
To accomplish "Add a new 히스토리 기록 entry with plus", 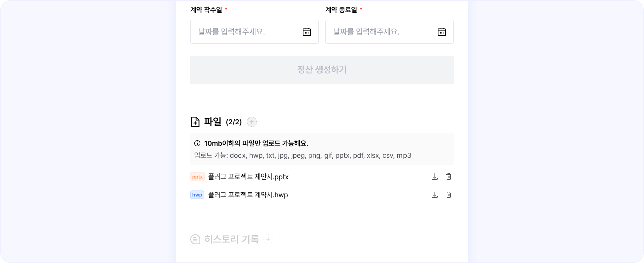I will [x=269, y=239].
